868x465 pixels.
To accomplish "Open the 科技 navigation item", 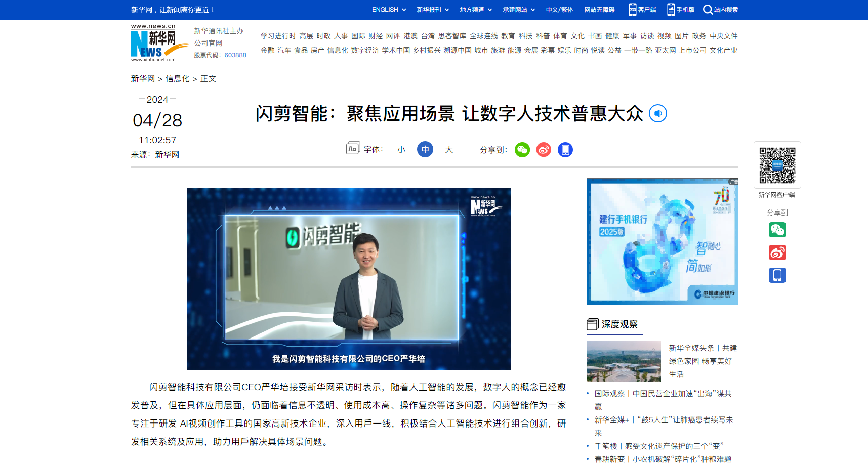I will [x=525, y=36].
